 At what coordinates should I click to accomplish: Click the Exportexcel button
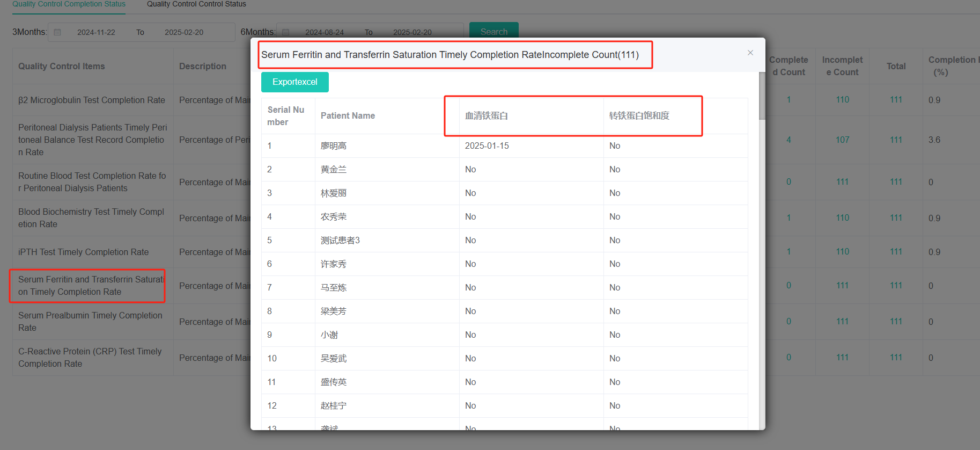point(295,82)
